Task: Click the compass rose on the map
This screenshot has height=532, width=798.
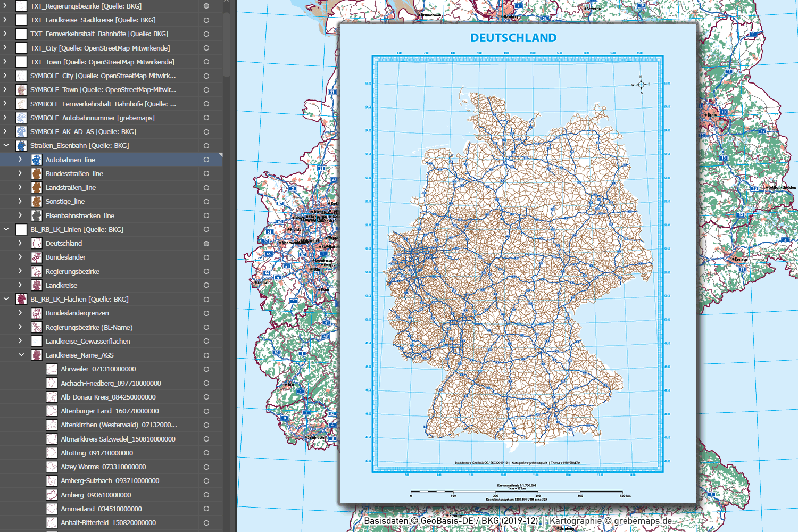Action: click(x=641, y=85)
